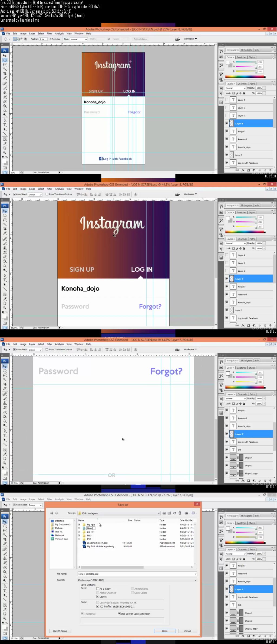277x644 pixels.
Task: Click fx layer style icon in 44.3% frame
Action: [243, 326]
